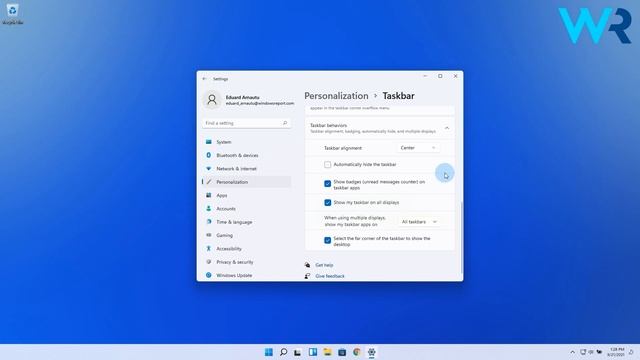Collapse the Taskbar behaviors section chevron
This screenshot has height=360, width=640.
tap(447, 128)
